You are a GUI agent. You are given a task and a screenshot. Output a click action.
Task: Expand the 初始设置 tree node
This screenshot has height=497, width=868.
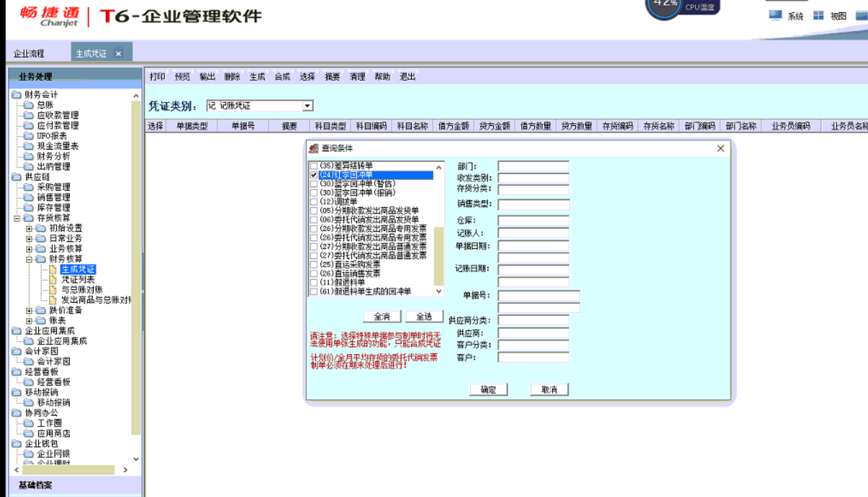29,228
